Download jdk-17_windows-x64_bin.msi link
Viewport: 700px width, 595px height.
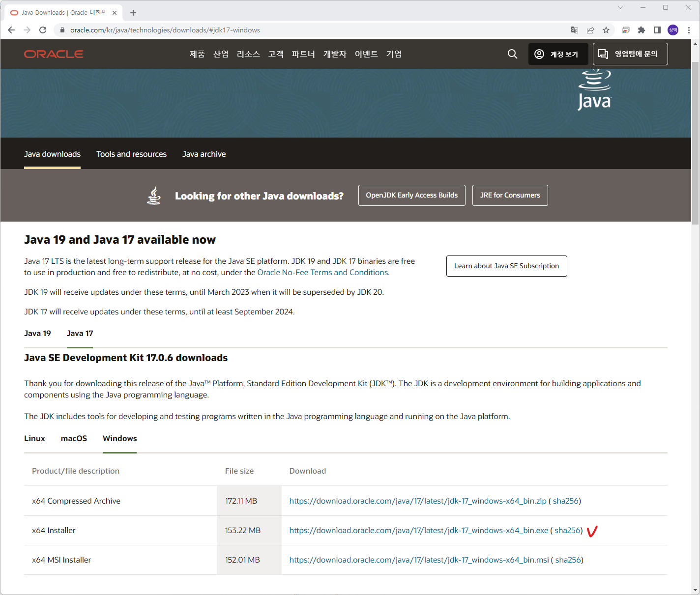[x=419, y=560]
